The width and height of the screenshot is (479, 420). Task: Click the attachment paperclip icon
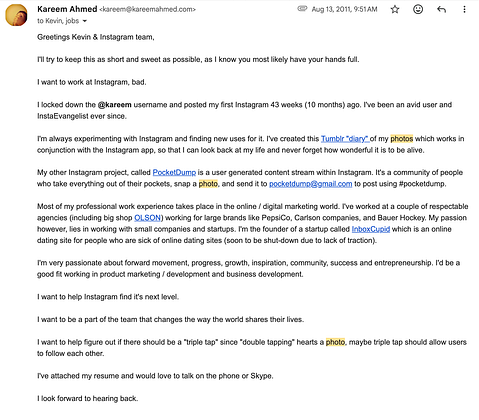[302, 9]
